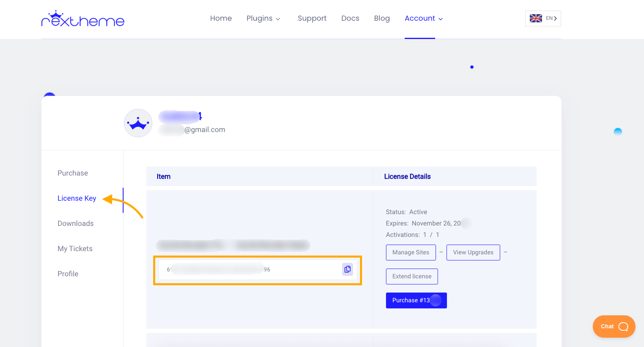
Task: Click the crown profile avatar
Action: tap(138, 123)
